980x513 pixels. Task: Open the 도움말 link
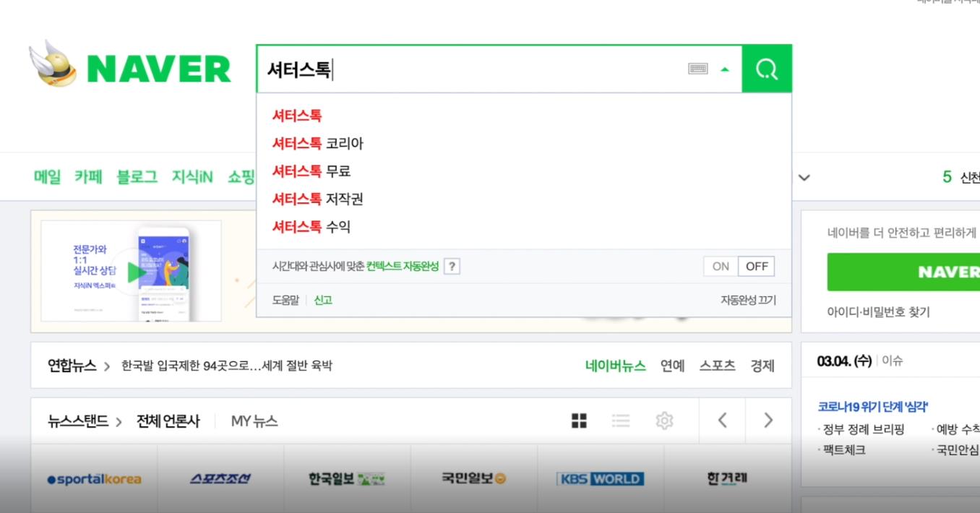click(285, 300)
